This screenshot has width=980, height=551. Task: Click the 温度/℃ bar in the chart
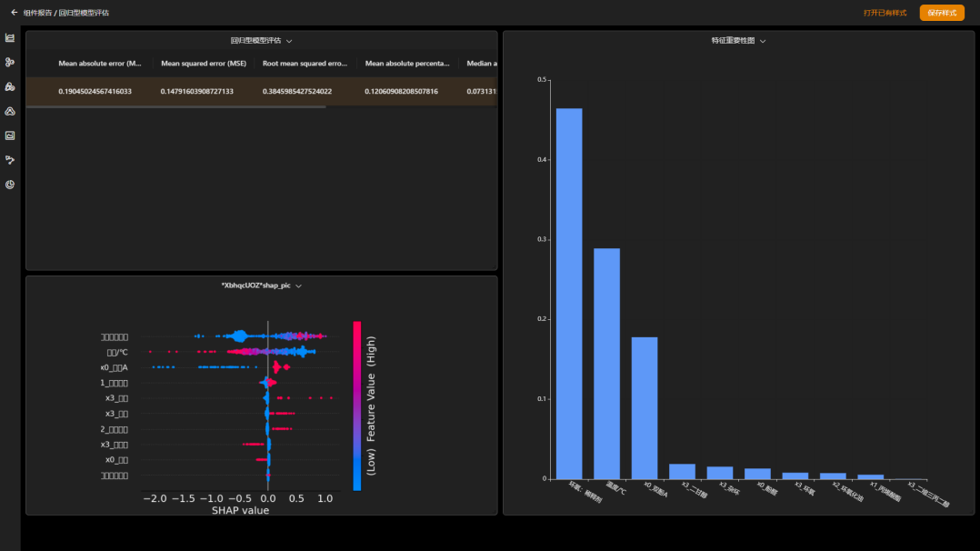[x=607, y=364]
